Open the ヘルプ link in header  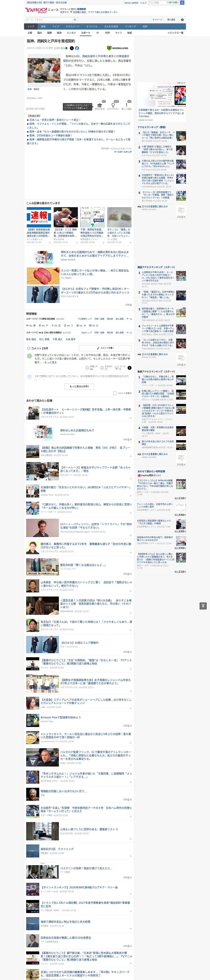tap(143, 3)
